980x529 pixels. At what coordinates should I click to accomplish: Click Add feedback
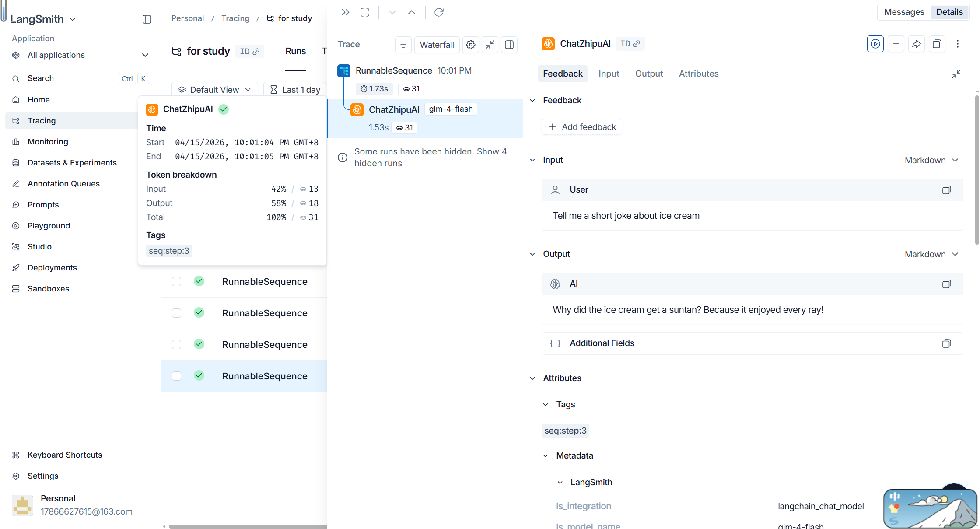click(582, 127)
